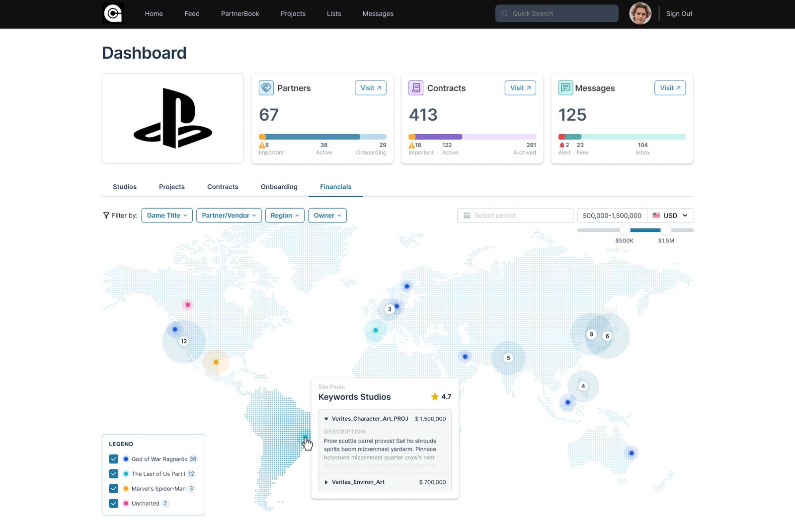This screenshot has height=532, width=795.
Task: Click Visit on the Contracts card
Action: coord(520,88)
